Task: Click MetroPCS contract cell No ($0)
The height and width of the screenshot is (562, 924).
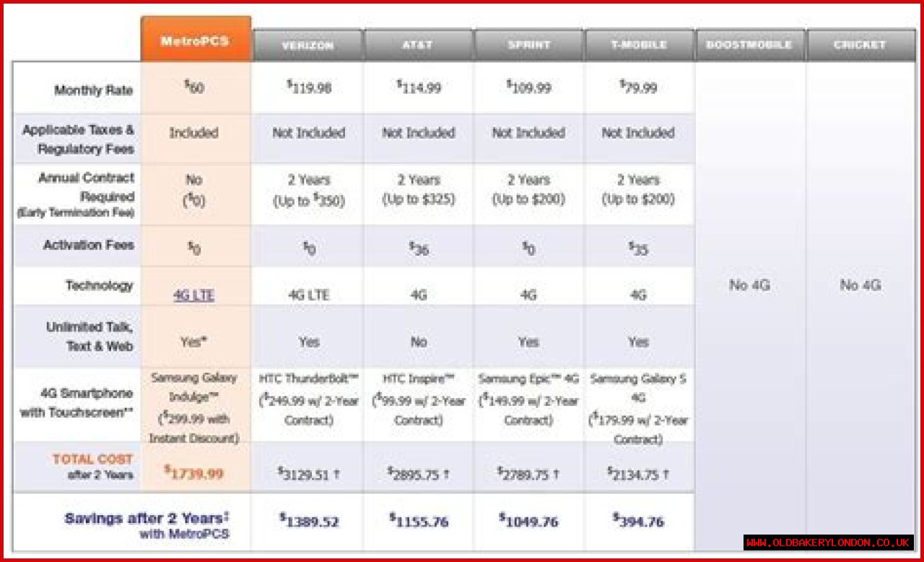Action: pos(193,191)
